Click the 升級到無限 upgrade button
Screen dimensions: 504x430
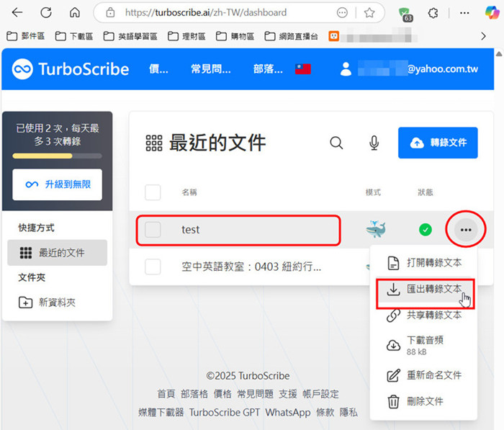coord(57,185)
